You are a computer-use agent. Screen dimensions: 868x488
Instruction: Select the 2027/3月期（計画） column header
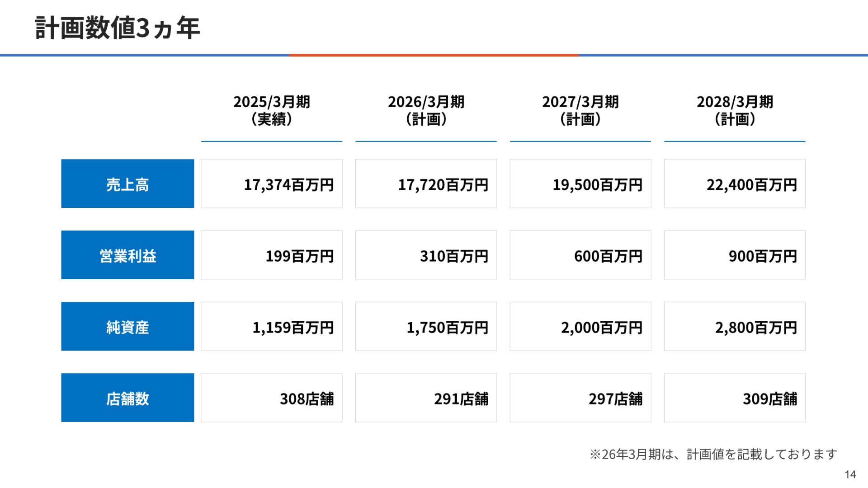coord(580,110)
